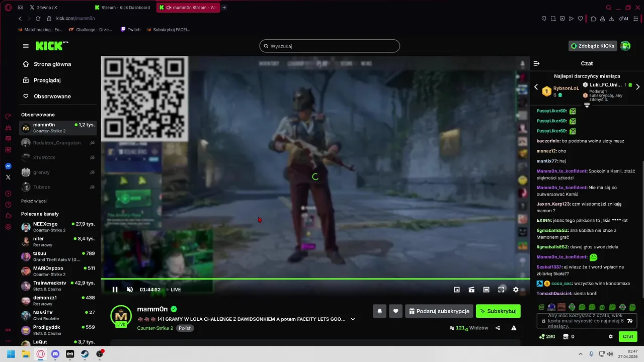Toggle fullscreen mode in player
Image resolution: width=644 pixels, height=362 pixels.
pyautogui.click(x=501, y=290)
